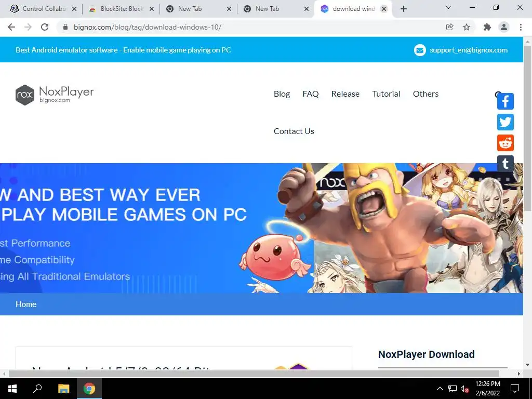Open the Chrome profile avatar

(x=504, y=27)
